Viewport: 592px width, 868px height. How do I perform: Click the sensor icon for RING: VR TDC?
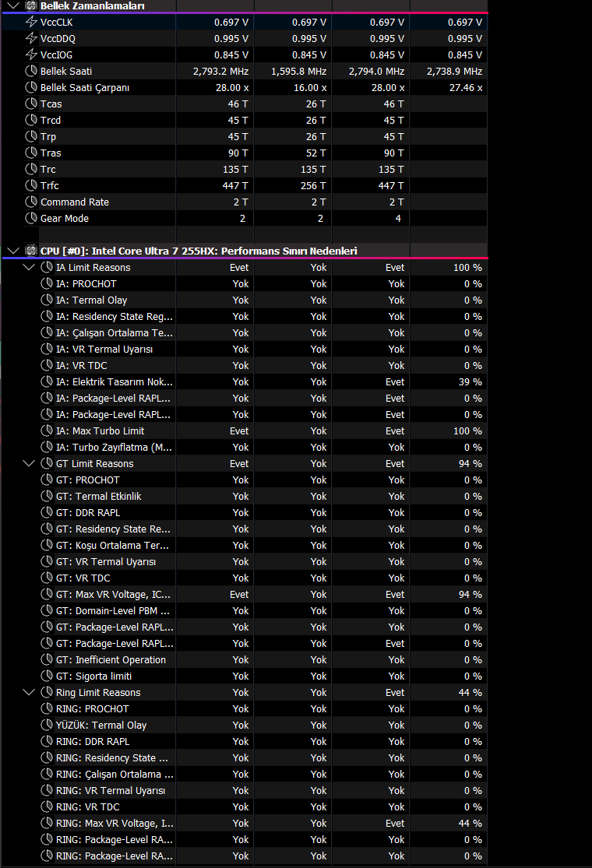click(47, 807)
